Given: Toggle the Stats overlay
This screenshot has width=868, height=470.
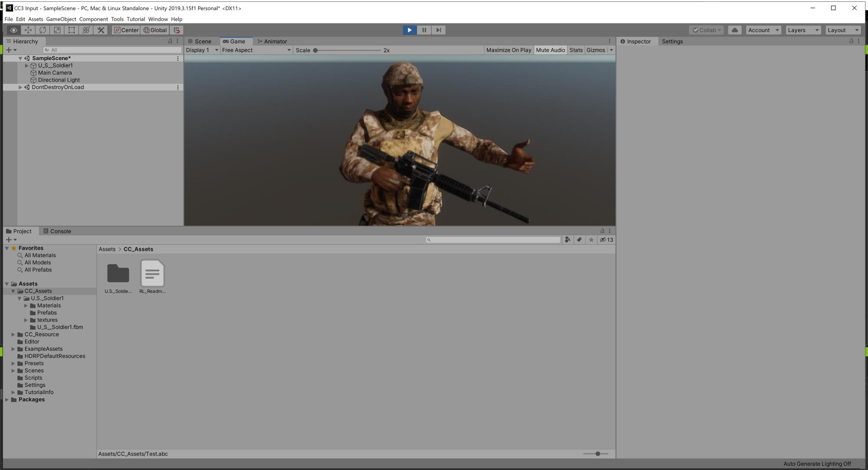Looking at the screenshot, I should [576, 50].
